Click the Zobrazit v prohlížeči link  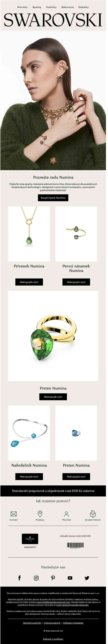(53, 639)
